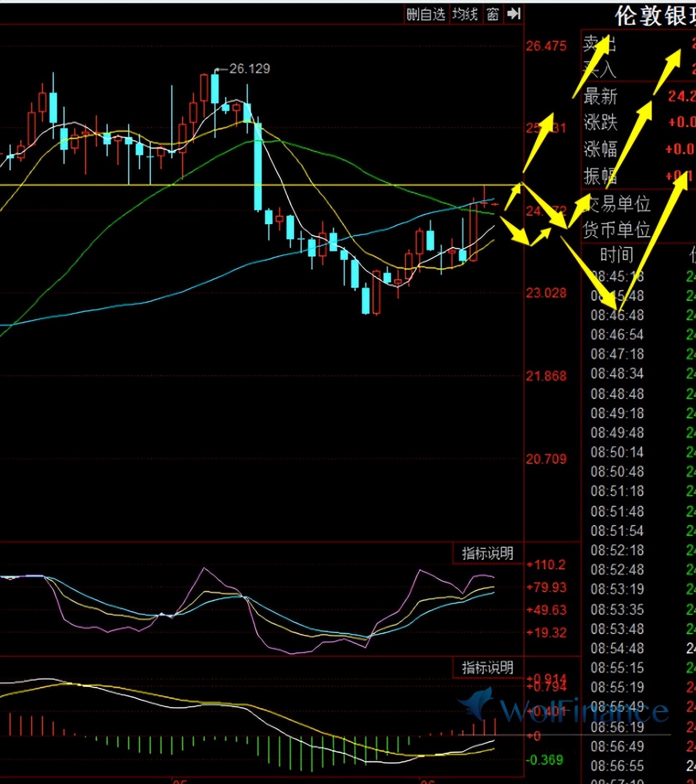The image size is (696, 784).
Task: Click the 涨跌 change label
Action: (600, 122)
